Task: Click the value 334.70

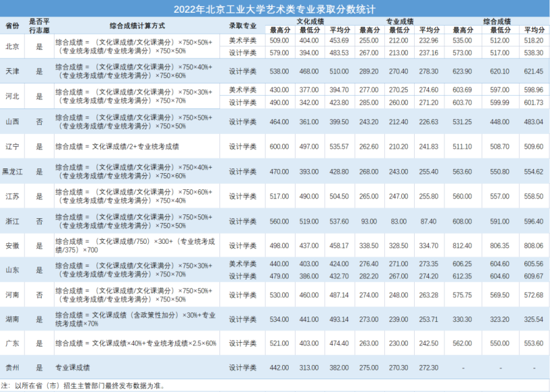Action: 429,246
